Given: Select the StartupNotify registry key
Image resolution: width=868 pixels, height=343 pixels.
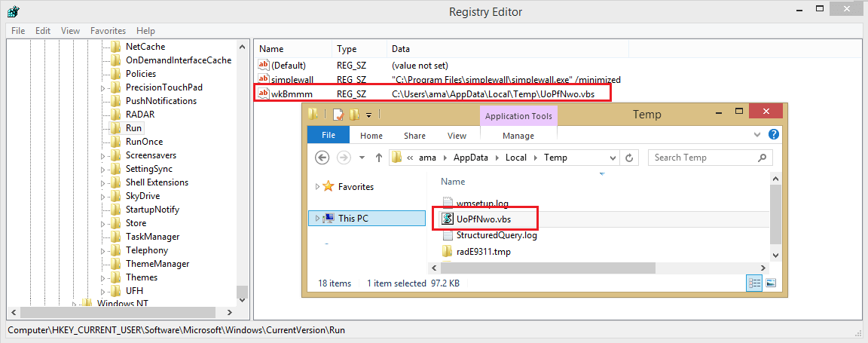Looking at the screenshot, I should pos(152,210).
